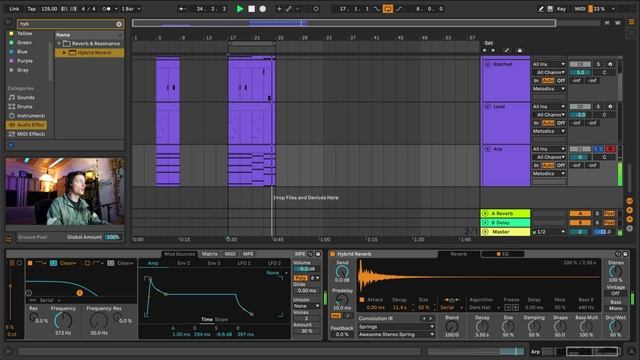Click the Hybrid Reverb Blend knob
Image resolution: width=640 pixels, height=360 pixels.
point(451,326)
